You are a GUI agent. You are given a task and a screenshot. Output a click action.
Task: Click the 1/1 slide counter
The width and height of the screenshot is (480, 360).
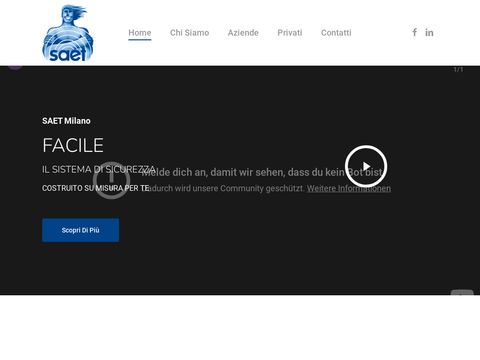(458, 69)
